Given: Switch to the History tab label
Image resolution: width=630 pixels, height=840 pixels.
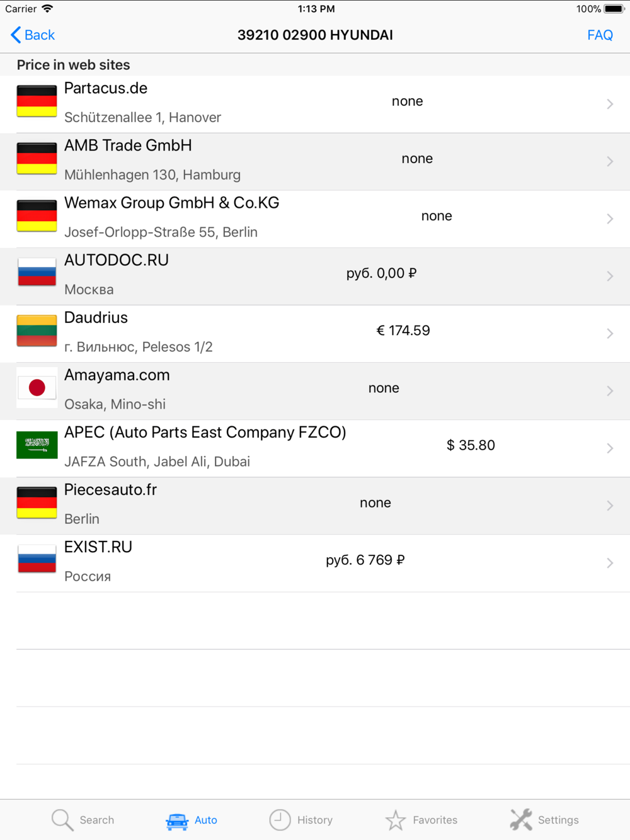Looking at the screenshot, I should (x=314, y=820).
